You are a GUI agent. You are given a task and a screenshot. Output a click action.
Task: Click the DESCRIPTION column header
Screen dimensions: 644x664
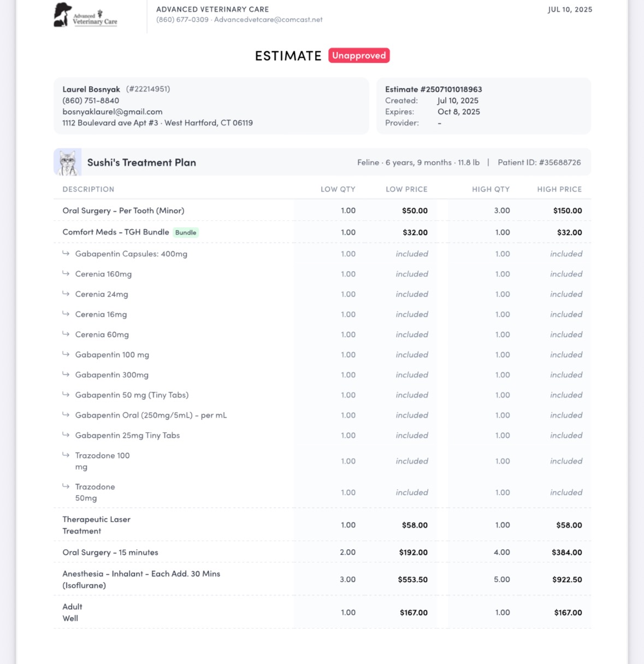[x=88, y=189]
